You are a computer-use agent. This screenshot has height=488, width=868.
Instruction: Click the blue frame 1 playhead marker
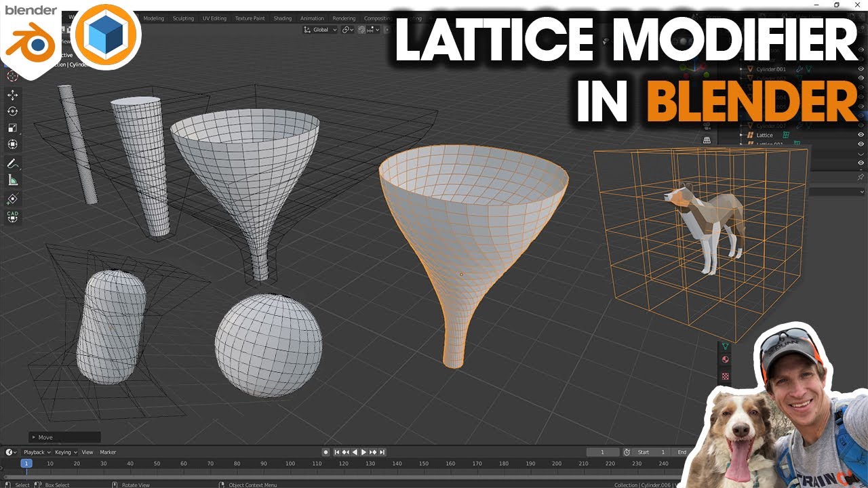point(26,464)
